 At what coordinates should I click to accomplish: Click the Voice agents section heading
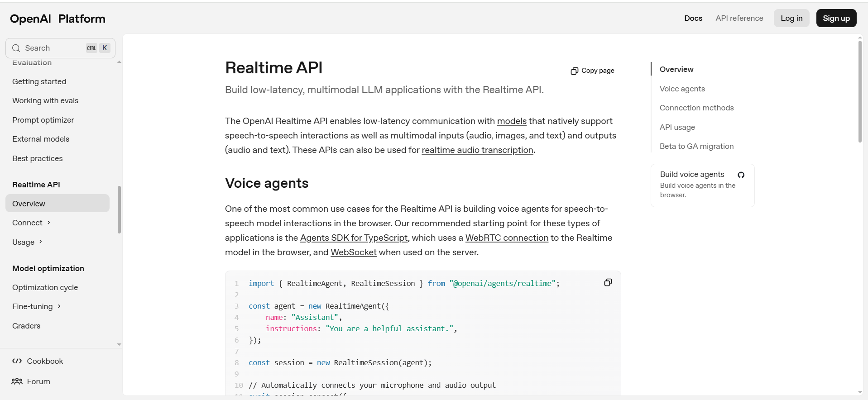point(267,183)
